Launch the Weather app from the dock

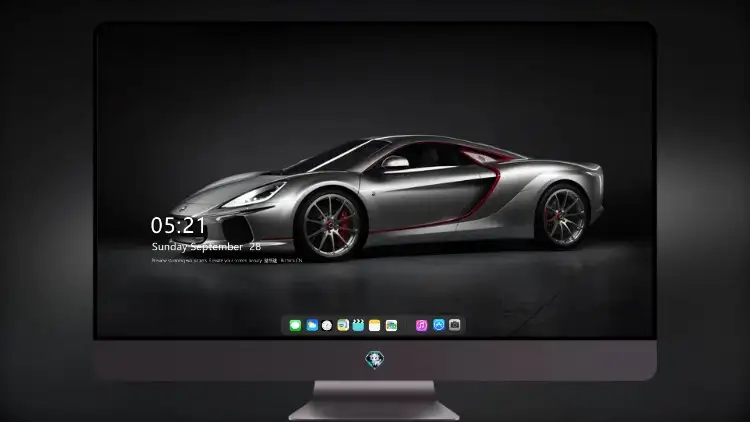[x=312, y=325]
